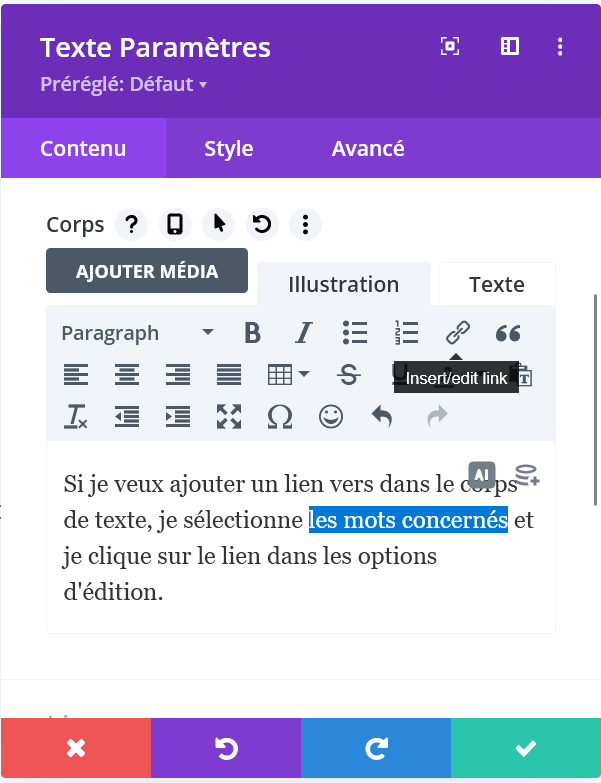
Task: Open the emoji picker
Action: (x=330, y=417)
